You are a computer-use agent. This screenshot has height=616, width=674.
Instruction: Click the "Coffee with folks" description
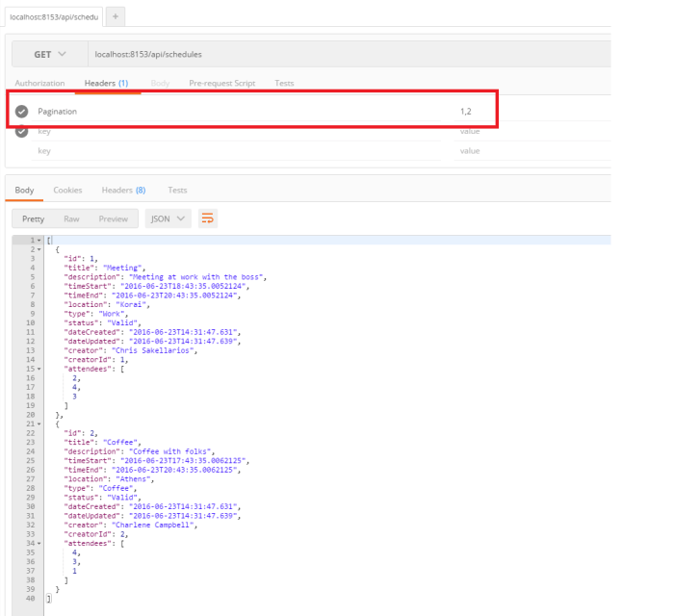click(169, 451)
